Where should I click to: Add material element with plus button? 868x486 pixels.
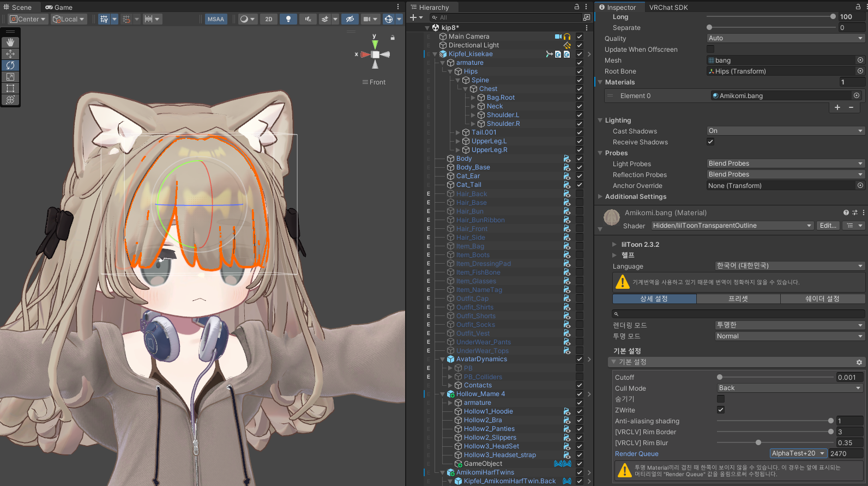(x=837, y=107)
